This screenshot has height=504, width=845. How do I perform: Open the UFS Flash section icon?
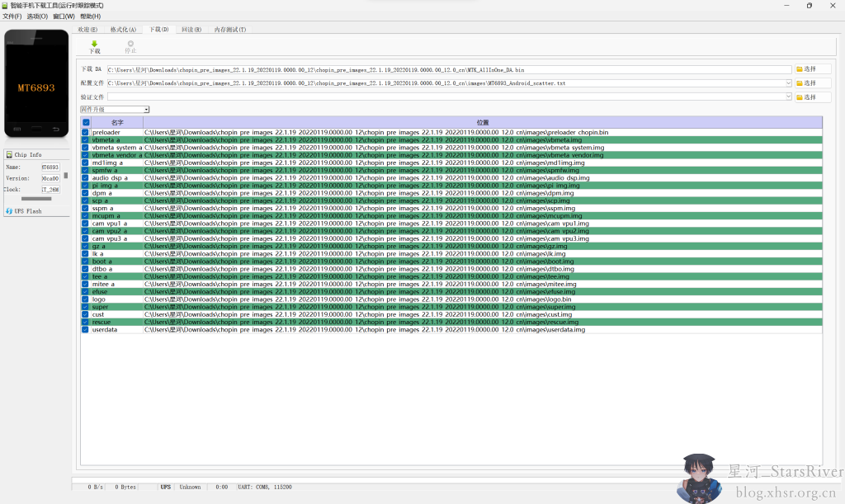coord(9,211)
